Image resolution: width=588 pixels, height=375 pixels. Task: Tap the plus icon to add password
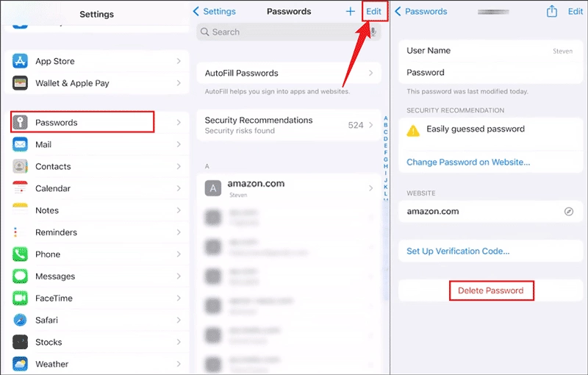[x=351, y=12]
